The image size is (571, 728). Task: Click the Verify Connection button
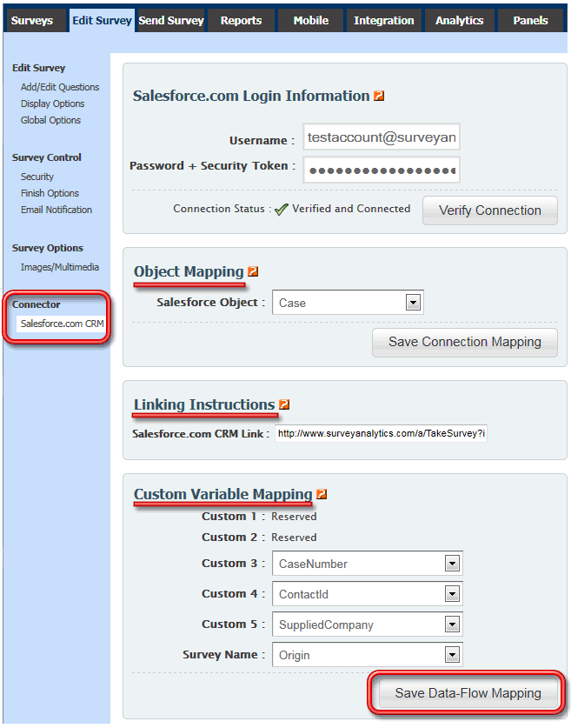[489, 210]
